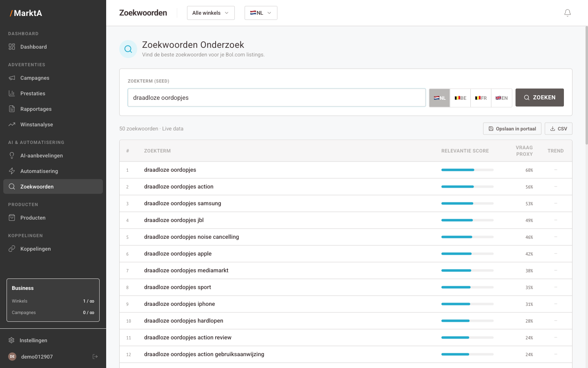Image resolution: width=588 pixels, height=368 pixels.
Task: Click the ZOEKEN button
Action: point(539,98)
